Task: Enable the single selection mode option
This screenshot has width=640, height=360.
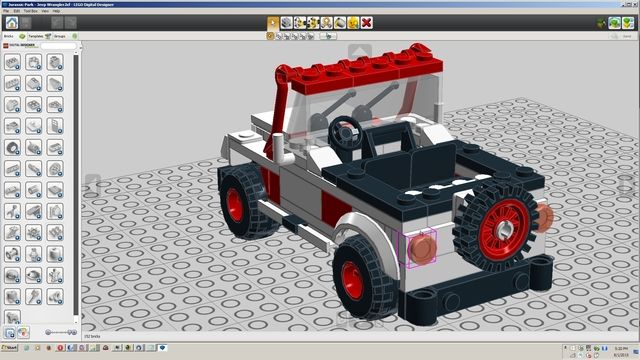Action: tap(270, 36)
